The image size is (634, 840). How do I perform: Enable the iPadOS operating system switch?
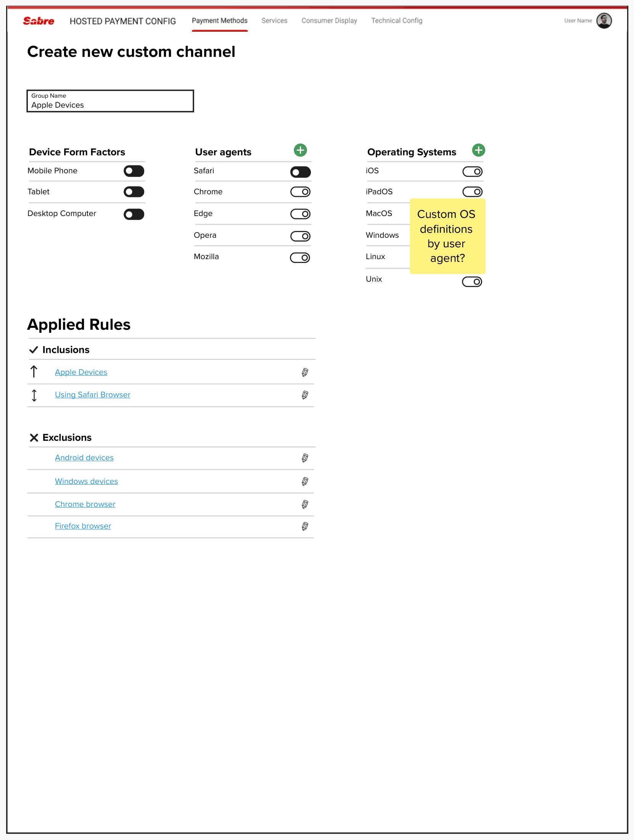(473, 192)
